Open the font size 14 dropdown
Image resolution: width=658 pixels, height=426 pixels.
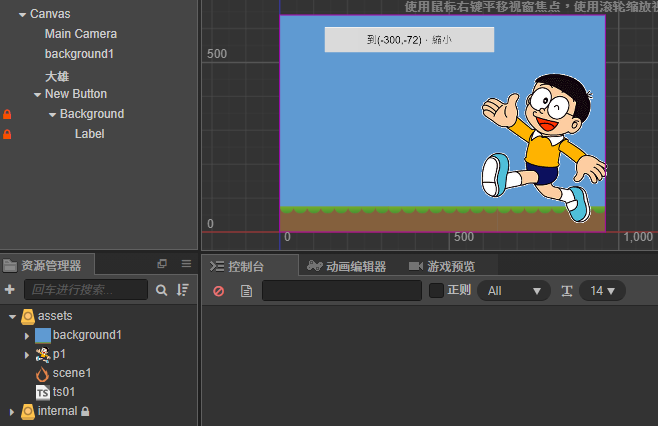(x=602, y=291)
